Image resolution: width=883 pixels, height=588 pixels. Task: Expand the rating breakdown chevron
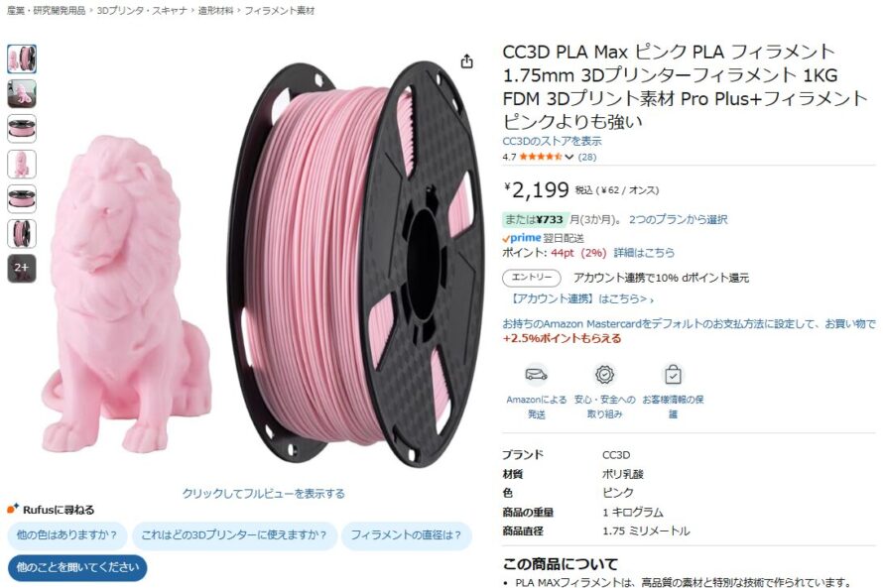coord(569,157)
